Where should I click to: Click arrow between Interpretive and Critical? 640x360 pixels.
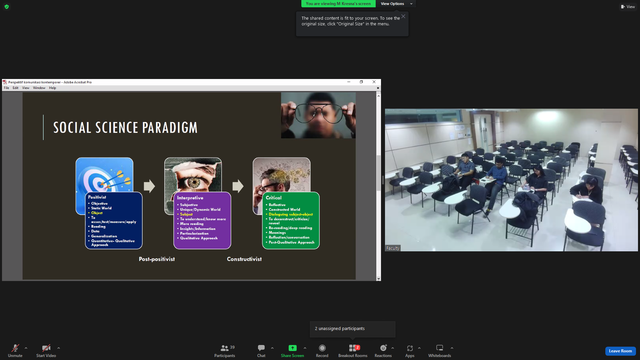coord(238,186)
